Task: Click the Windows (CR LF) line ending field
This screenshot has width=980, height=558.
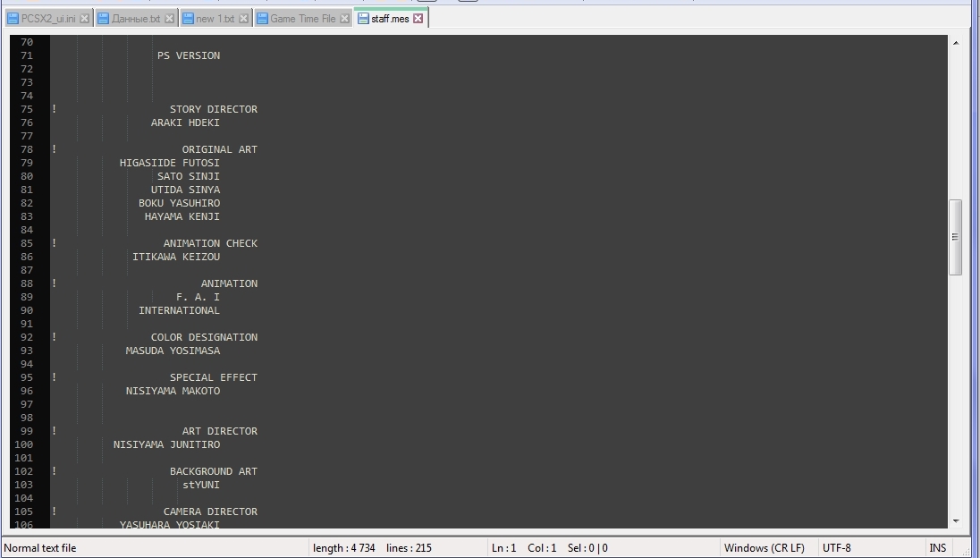Action: 765,548
